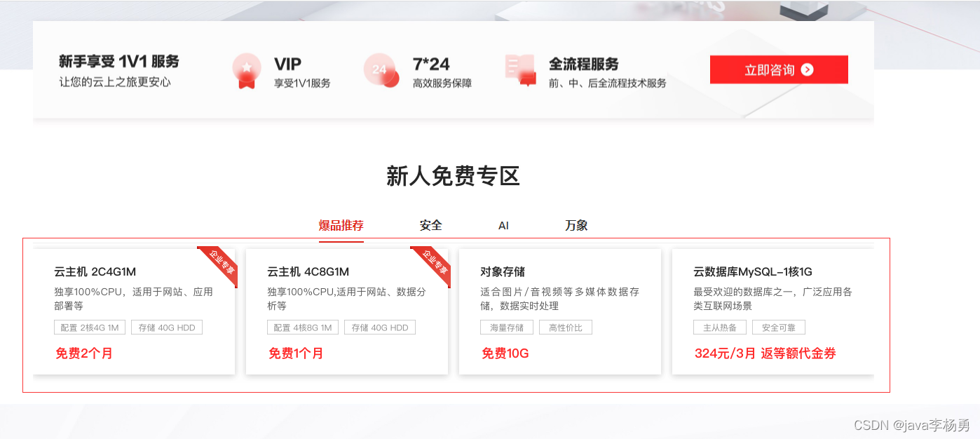980x439 pixels.
Task: Open the 云数据库MySQL-1核1G product title
Action: 752,272
